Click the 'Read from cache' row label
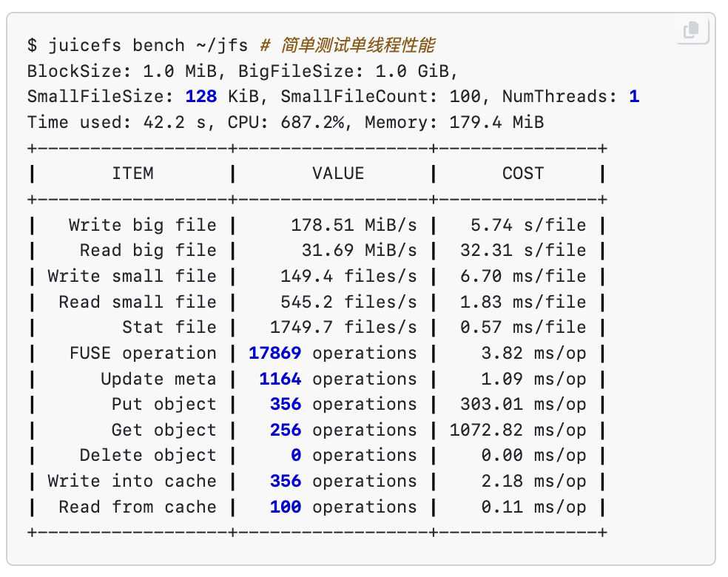Screen dimensions: 728x577 point(138,507)
